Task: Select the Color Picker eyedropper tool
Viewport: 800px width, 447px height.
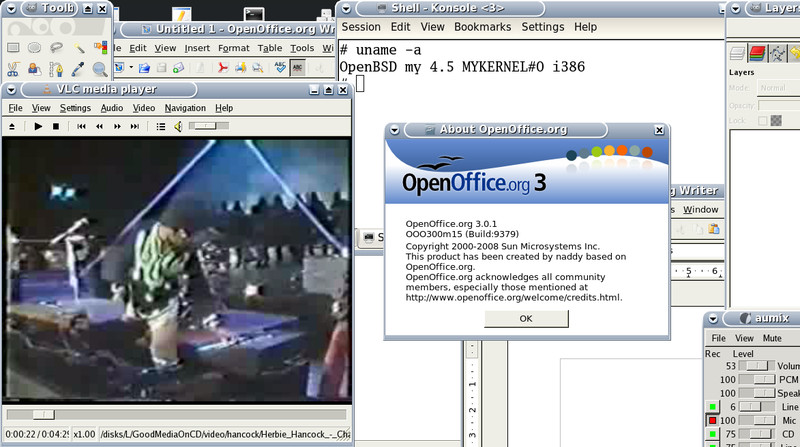Action: pyautogui.click(x=78, y=69)
